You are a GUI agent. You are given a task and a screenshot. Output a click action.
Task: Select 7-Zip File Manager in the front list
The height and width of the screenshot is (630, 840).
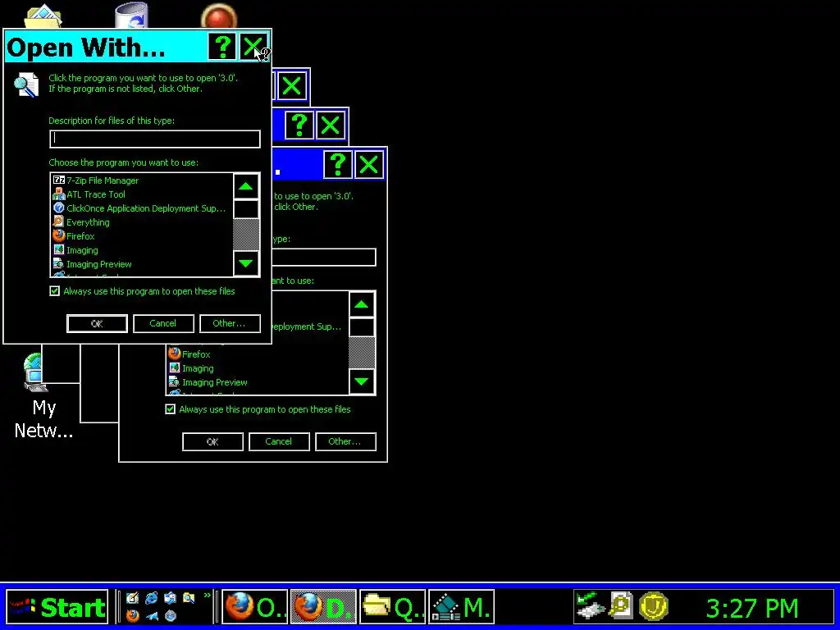point(97,180)
